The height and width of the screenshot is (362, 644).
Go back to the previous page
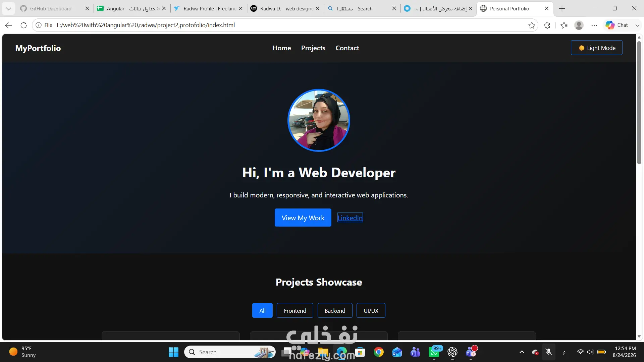(x=9, y=25)
